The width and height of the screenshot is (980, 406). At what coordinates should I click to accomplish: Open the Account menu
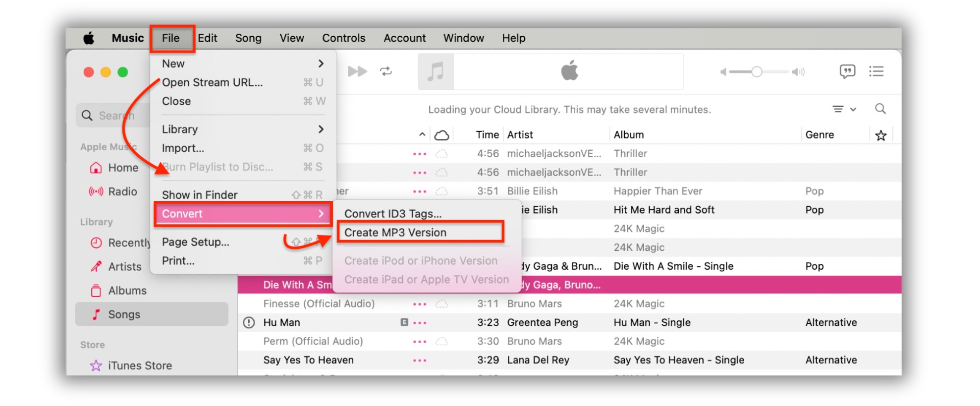[x=404, y=38]
